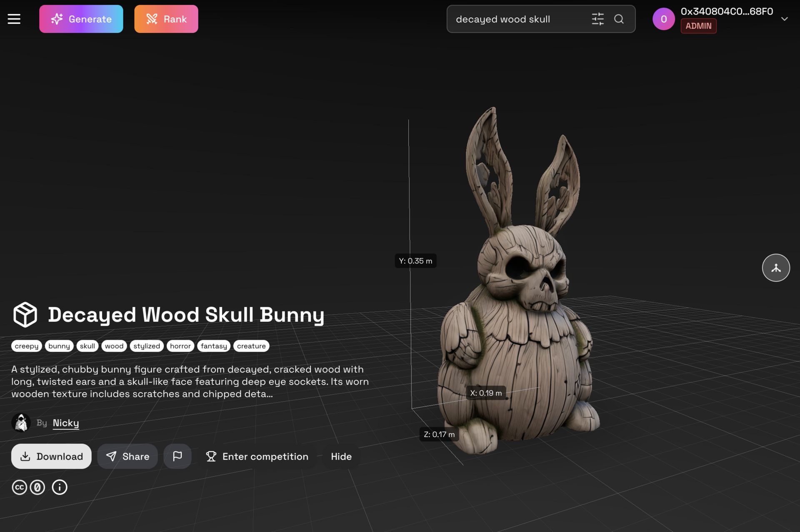Select the creepy tag
800x532 pixels.
click(x=26, y=346)
